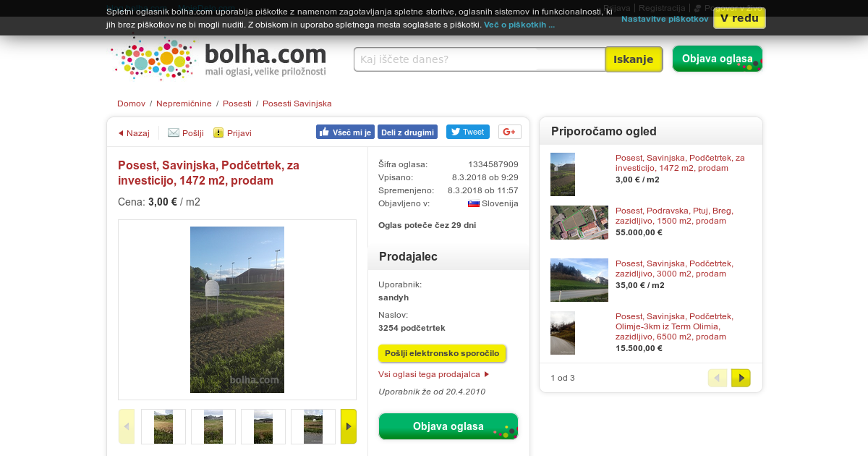The height and width of the screenshot is (456, 868).
Task: Open the recommended Ptuj, Breg listing for 55.000,00 €
Action: (674, 216)
